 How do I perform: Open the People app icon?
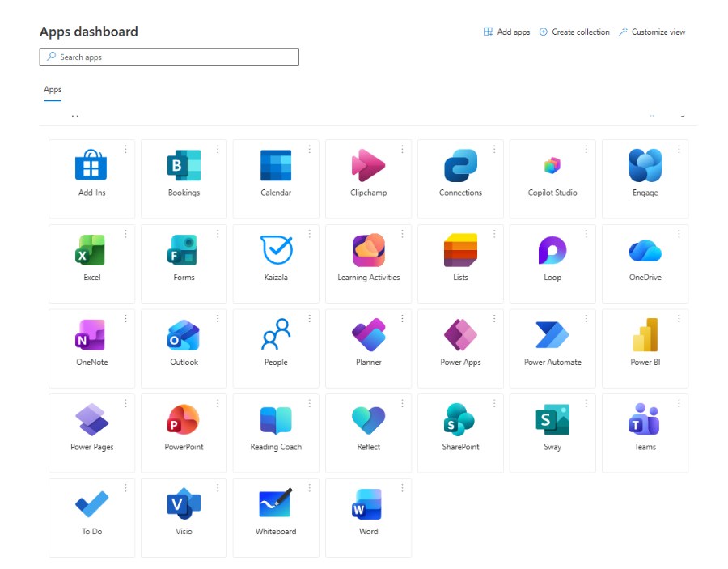pos(277,334)
